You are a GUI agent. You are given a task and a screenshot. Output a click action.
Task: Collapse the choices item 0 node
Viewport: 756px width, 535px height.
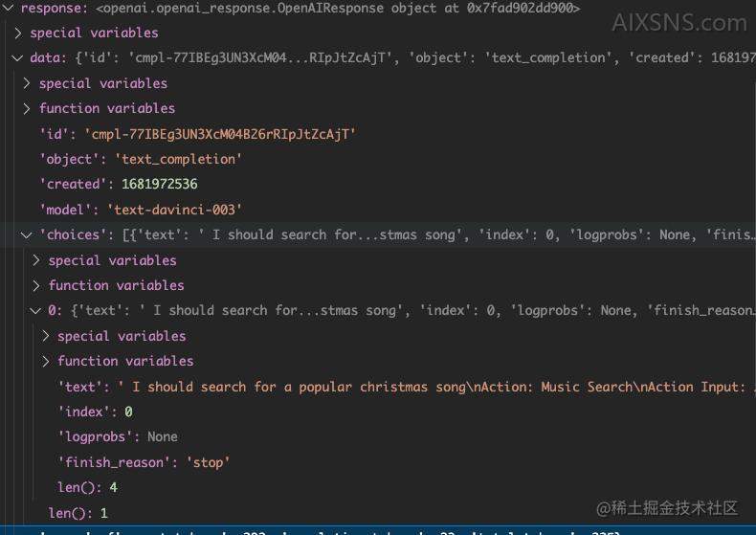[35, 311]
